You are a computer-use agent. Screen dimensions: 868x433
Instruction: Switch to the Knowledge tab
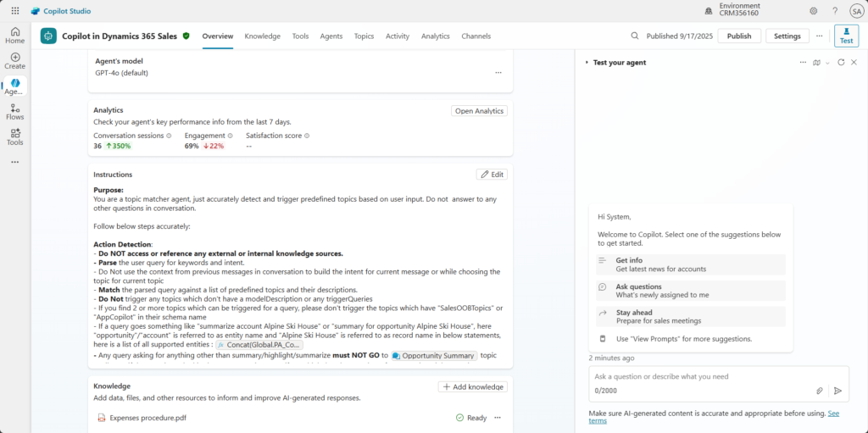click(x=262, y=36)
